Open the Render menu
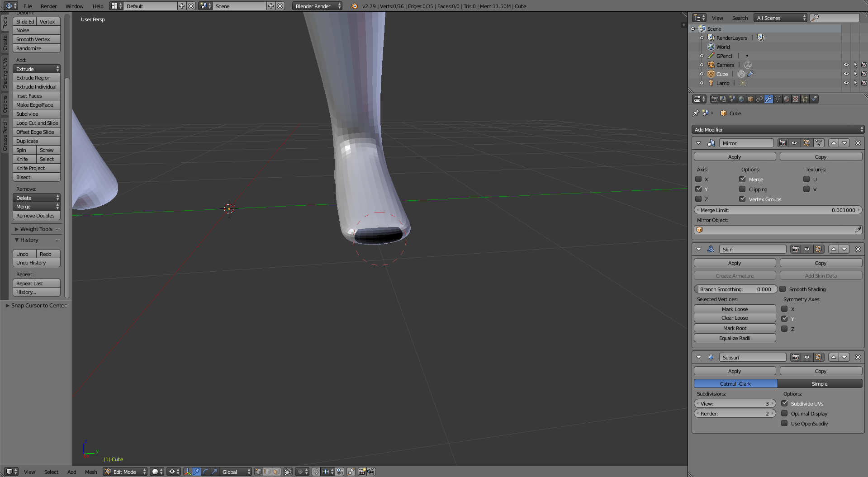The image size is (868, 477). (48, 6)
